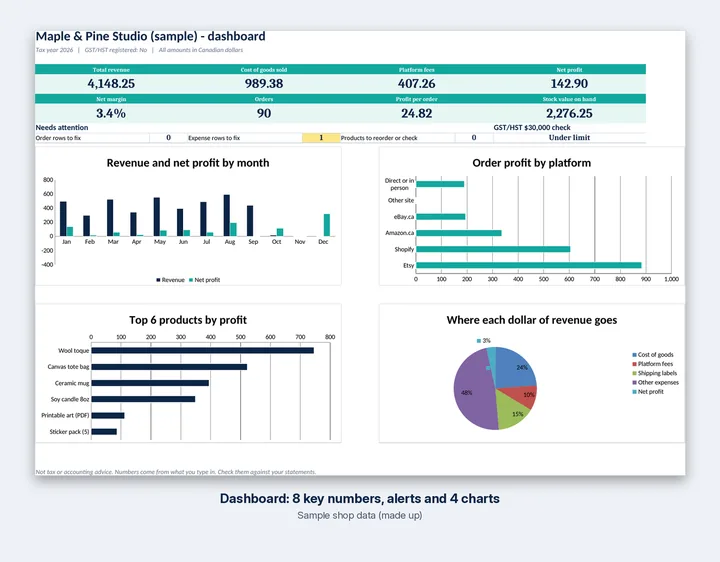This screenshot has width=720, height=562.
Task: Click the 'Printable art (PDF)' label
Action: pos(65,416)
